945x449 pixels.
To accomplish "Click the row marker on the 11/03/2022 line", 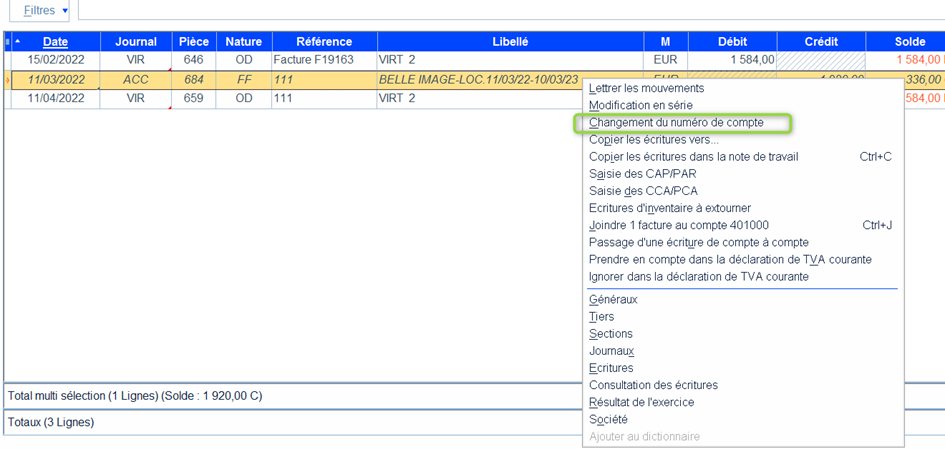I will 8,79.
